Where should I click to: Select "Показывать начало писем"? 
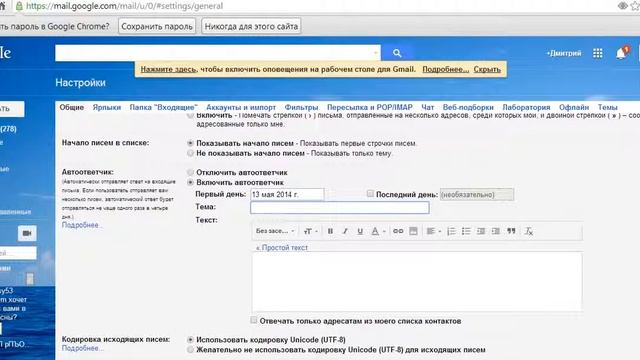[x=190, y=144]
